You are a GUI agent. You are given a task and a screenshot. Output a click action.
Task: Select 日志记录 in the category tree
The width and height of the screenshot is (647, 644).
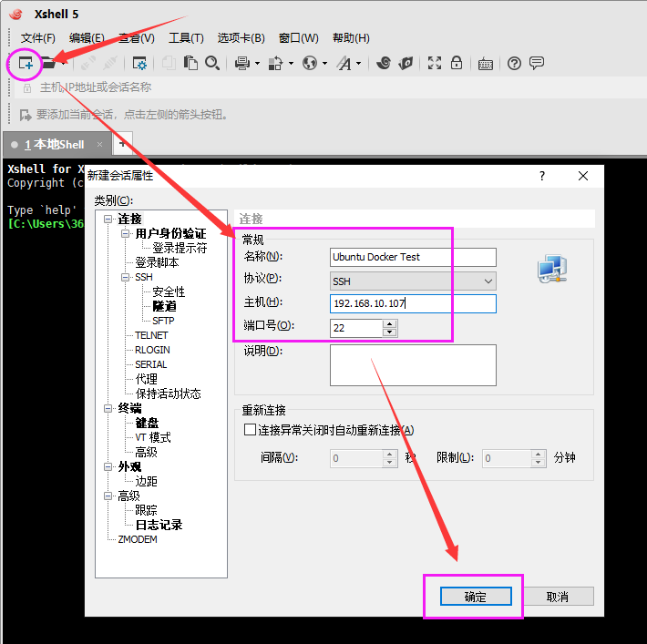coord(159,525)
